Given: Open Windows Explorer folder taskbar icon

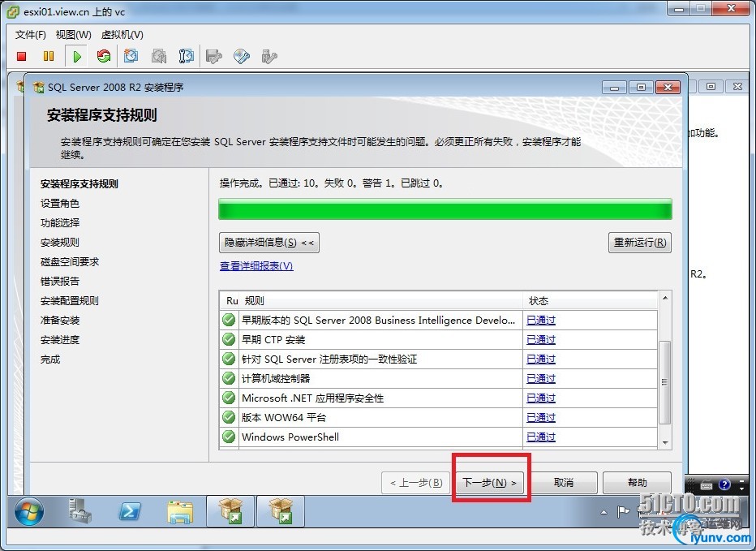Looking at the screenshot, I should pyautogui.click(x=180, y=512).
